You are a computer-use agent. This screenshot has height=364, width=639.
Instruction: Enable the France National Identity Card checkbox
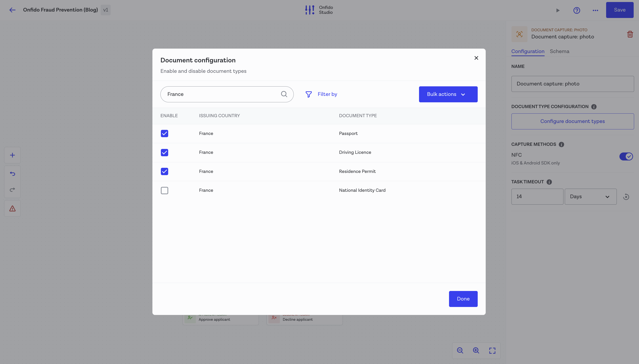[164, 190]
